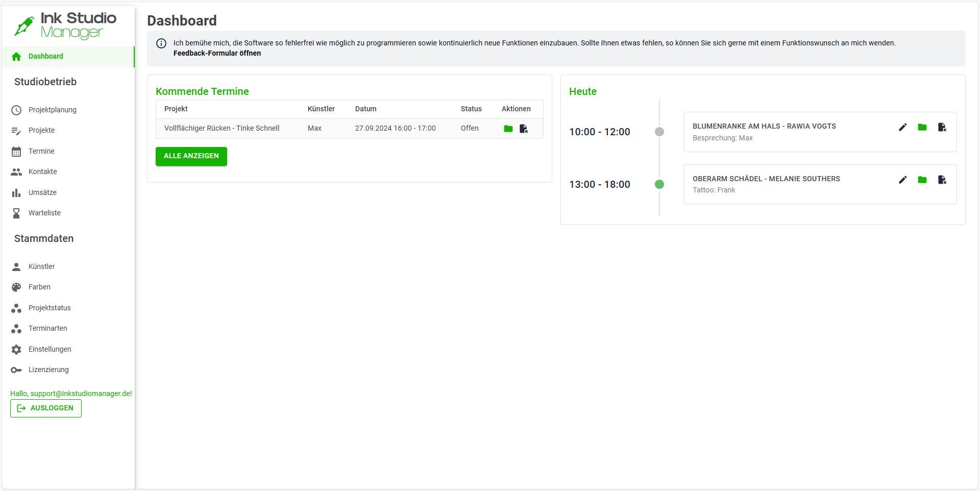Click the Vollflächiger Rücken - Tinke Schnell cell

222,129
